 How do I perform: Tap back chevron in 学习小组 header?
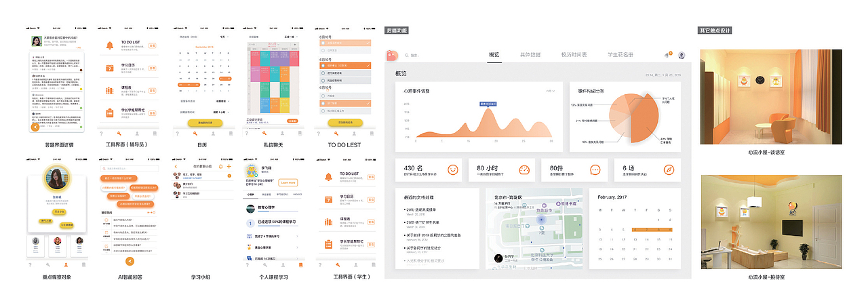tap(176, 167)
